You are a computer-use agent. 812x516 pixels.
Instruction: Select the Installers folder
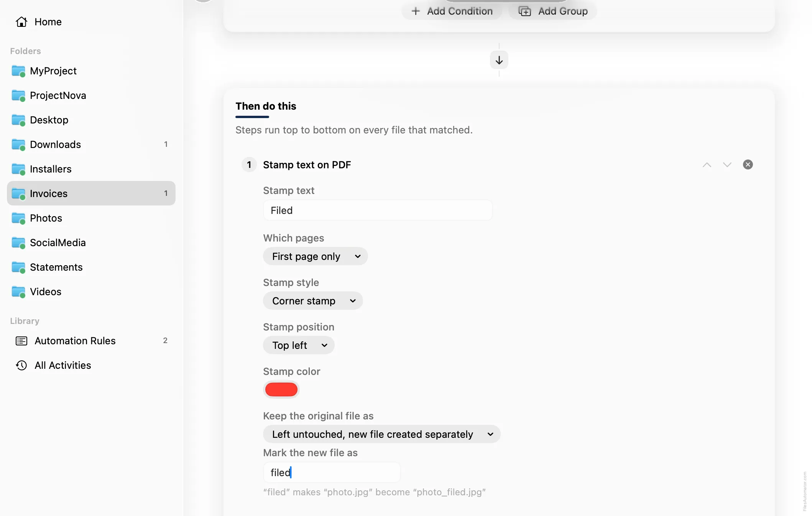click(91, 169)
